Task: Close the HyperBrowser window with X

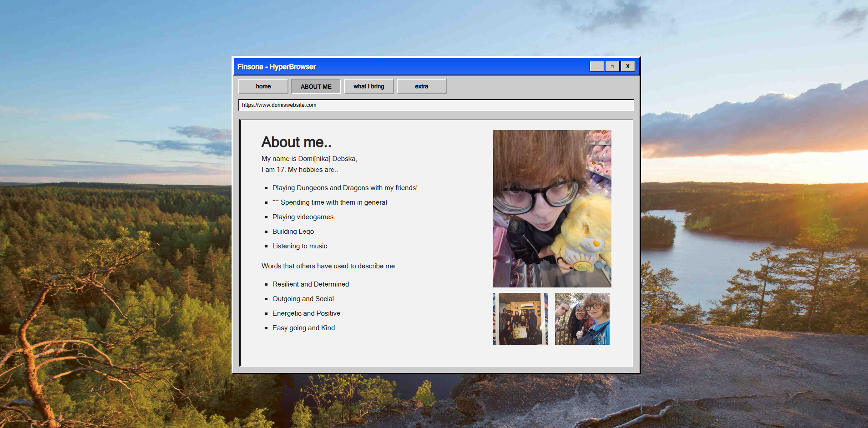Action: pyautogui.click(x=627, y=66)
